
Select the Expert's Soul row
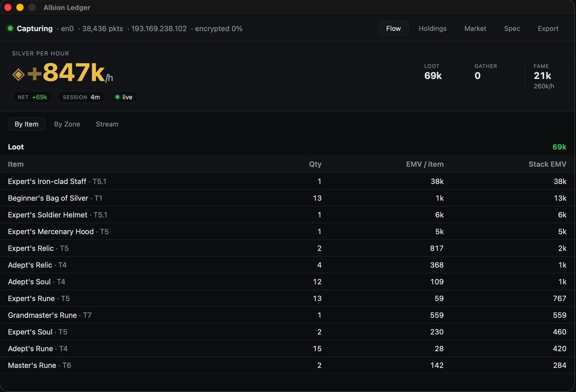(x=287, y=332)
